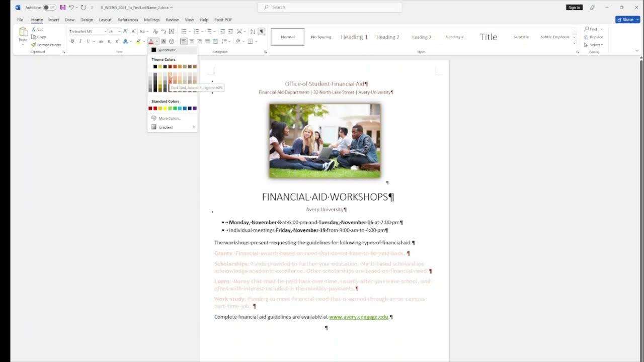The height and width of the screenshot is (362, 644).
Task: Select the purple standard color swatch
Action: pos(195,108)
